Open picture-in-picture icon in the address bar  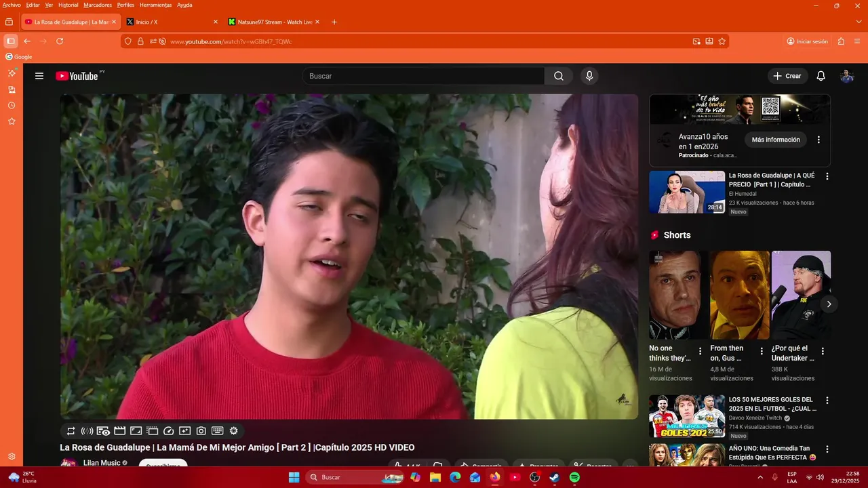pos(696,41)
